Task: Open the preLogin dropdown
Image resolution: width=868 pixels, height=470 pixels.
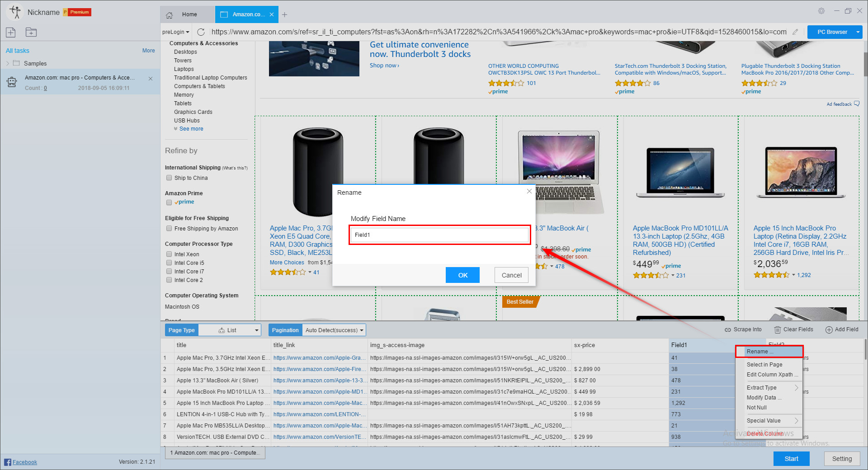Action: 176,32
